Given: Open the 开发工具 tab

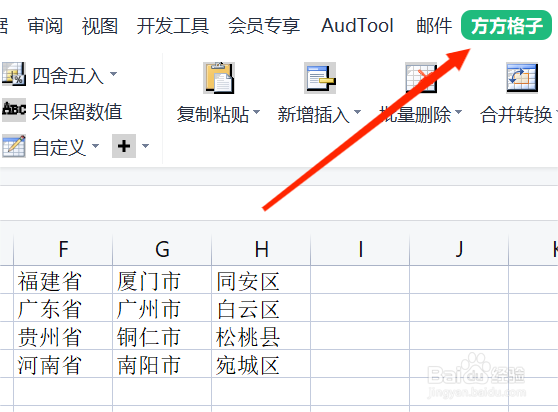Looking at the screenshot, I should (173, 26).
